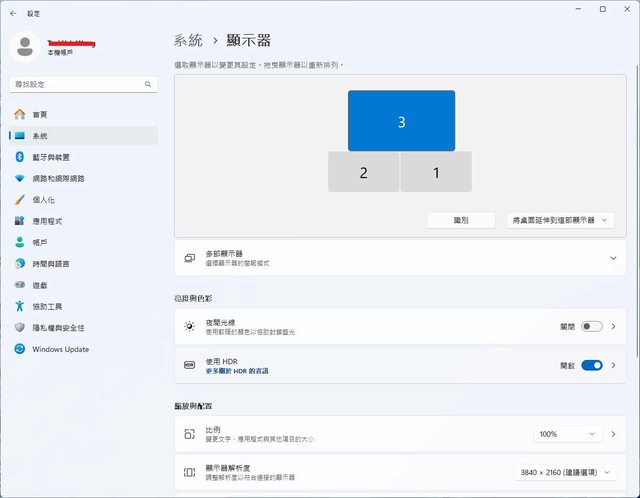Disable the 使用 HDR toggle switch

click(591, 366)
